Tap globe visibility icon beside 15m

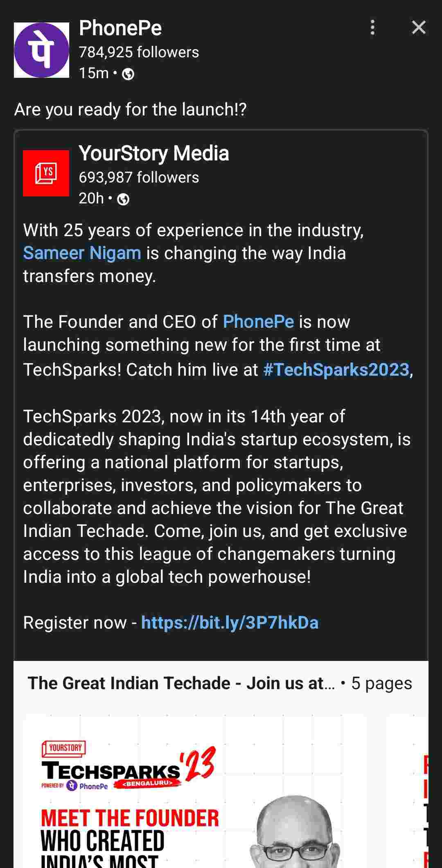tap(128, 74)
